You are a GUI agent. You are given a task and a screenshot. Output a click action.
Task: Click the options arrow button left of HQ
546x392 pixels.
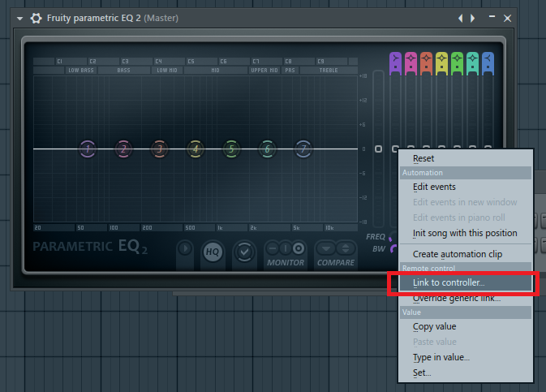(x=185, y=249)
